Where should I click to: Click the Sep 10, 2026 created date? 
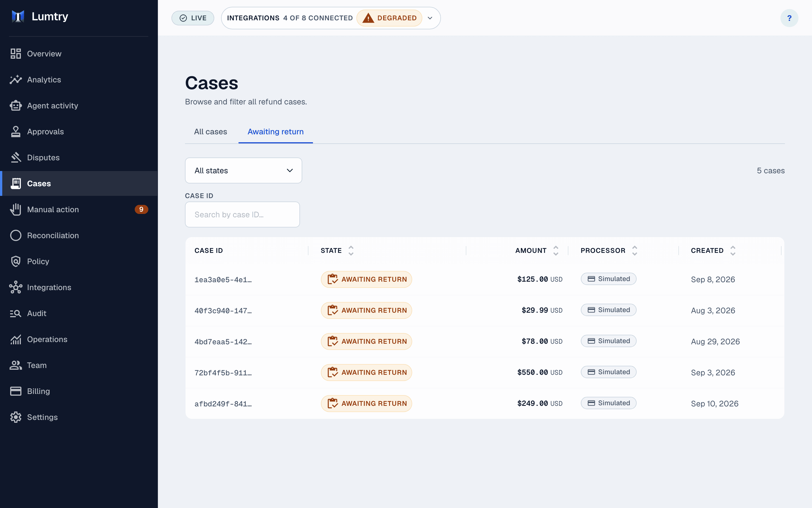point(715,404)
